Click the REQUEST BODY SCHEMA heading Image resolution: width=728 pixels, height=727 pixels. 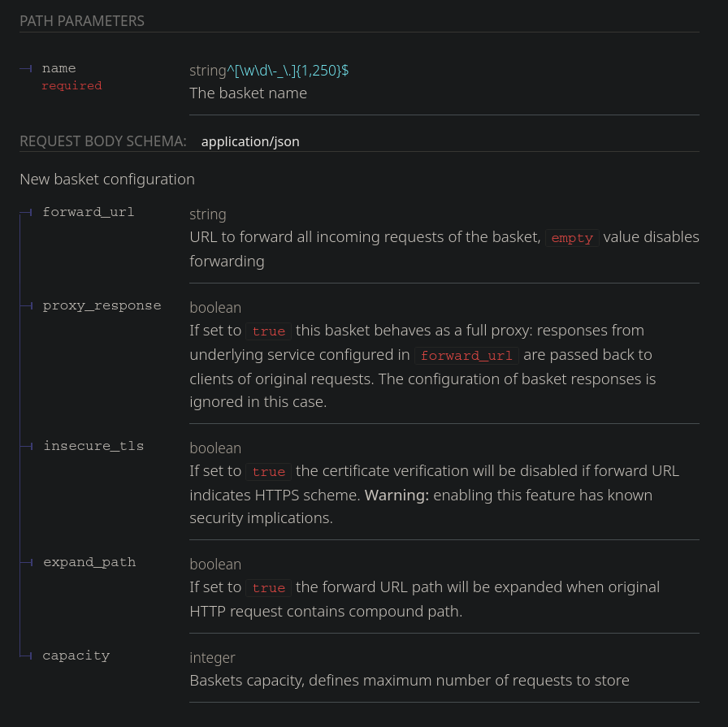pyautogui.click(x=103, y=141)
